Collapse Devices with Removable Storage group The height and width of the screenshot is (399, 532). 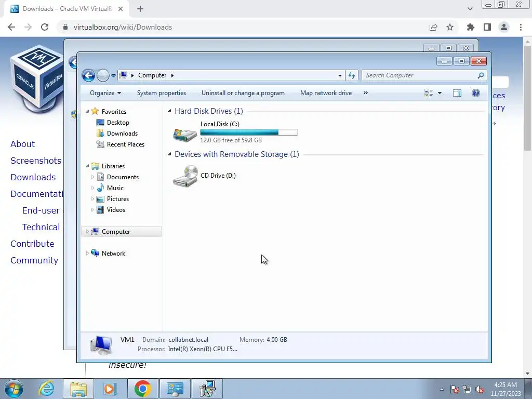point(170,154)
